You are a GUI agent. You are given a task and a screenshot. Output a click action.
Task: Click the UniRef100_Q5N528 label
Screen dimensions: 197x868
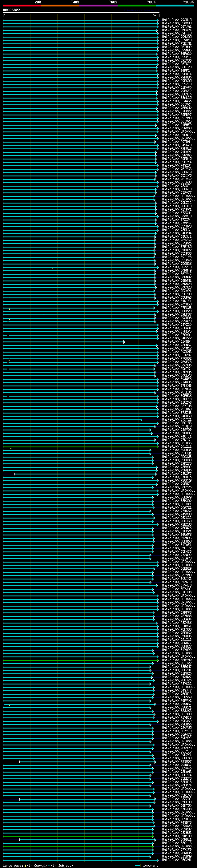(x=177, y=284)
